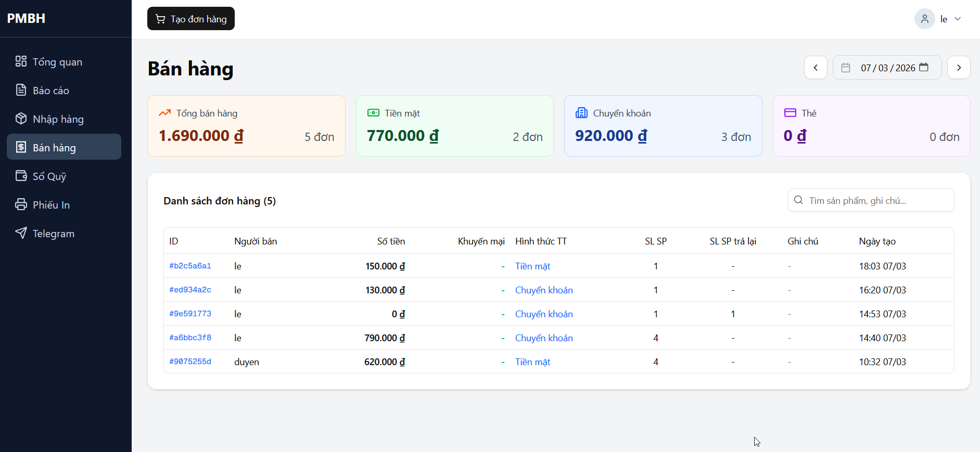This screenshot has width=980, height=452.
Task: Open order #9075255d link
Action: tap(190, 361)
